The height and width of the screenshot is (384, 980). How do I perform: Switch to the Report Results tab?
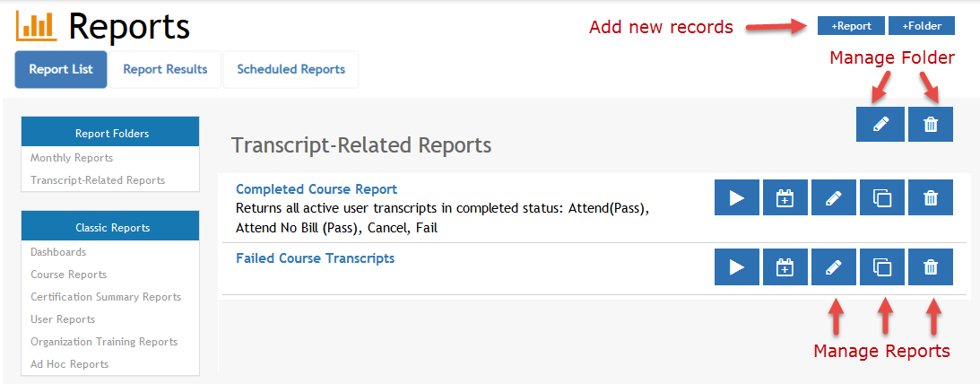(165, 69)
